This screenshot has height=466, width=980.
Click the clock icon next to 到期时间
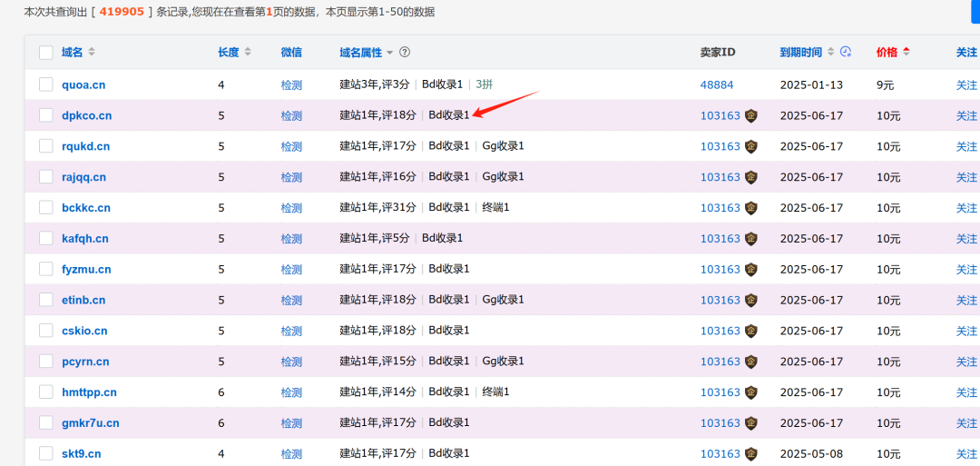(x=846, y=53)
